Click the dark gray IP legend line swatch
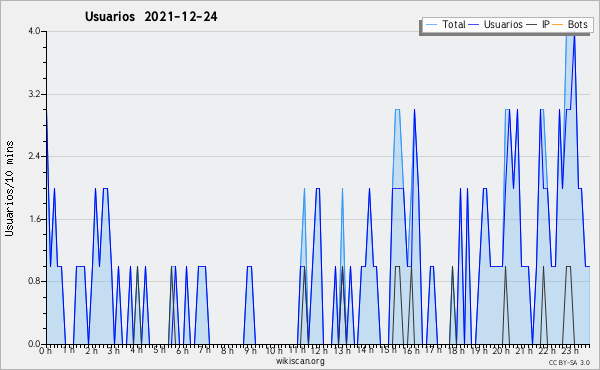 532,25
